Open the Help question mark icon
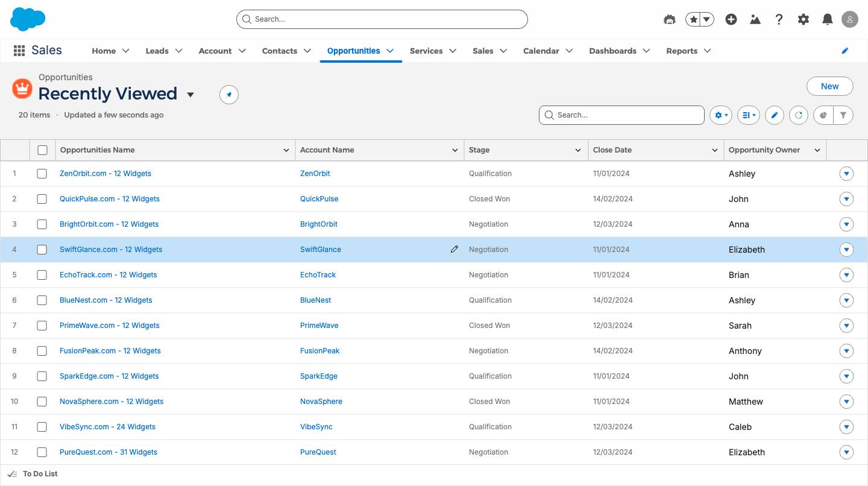Viewport: 868px width, 486px height. point(779,19)
